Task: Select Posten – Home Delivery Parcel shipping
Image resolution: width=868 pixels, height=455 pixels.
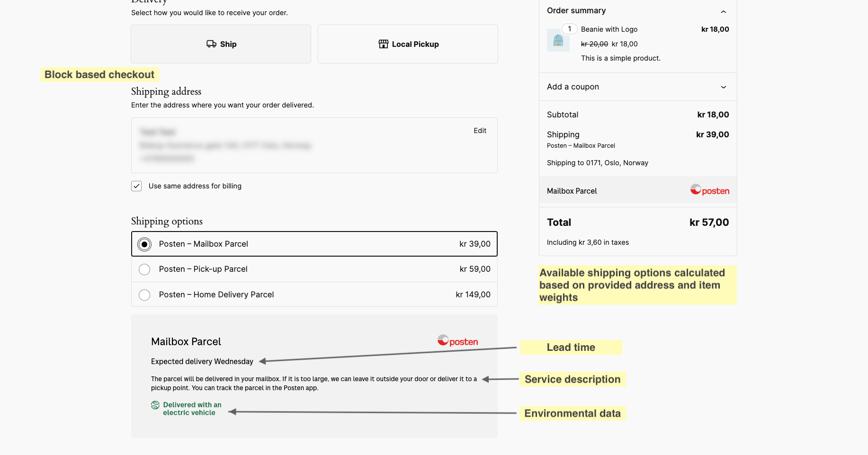Action: [314, 294]
